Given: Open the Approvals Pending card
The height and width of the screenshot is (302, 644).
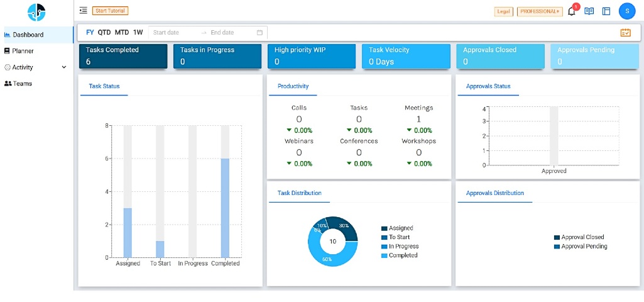Looking at the screenshot, I should point(595,56).
